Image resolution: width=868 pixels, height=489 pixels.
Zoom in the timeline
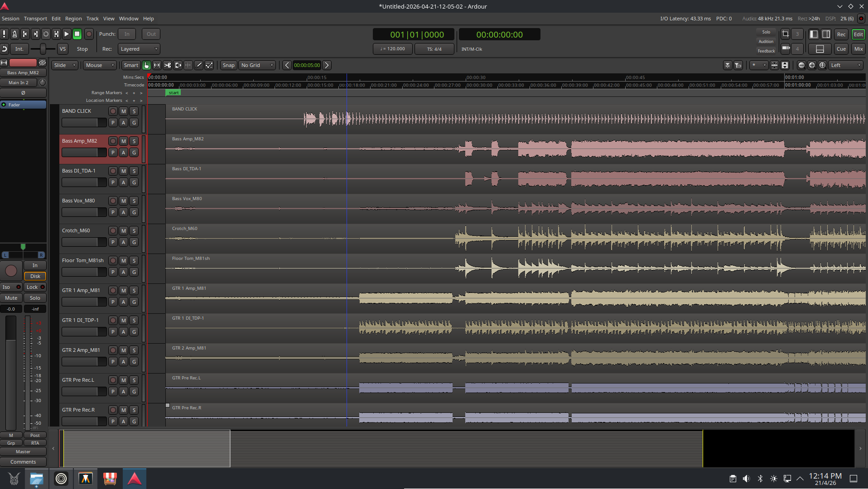tap(812, 65)
